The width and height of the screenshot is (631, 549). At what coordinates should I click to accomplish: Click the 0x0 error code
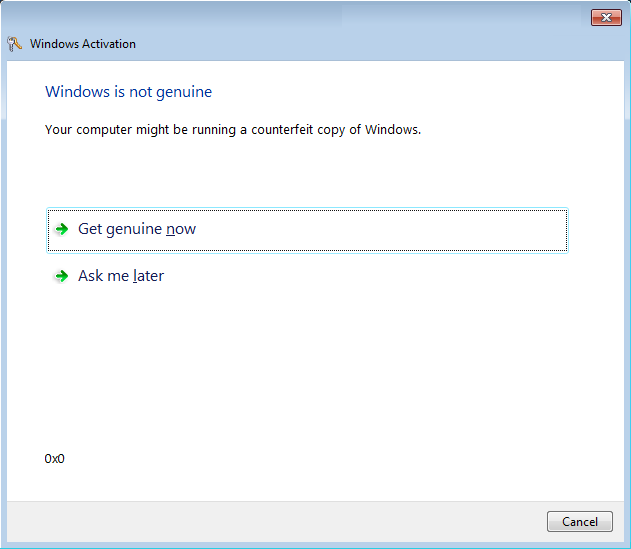coord(54,459)
